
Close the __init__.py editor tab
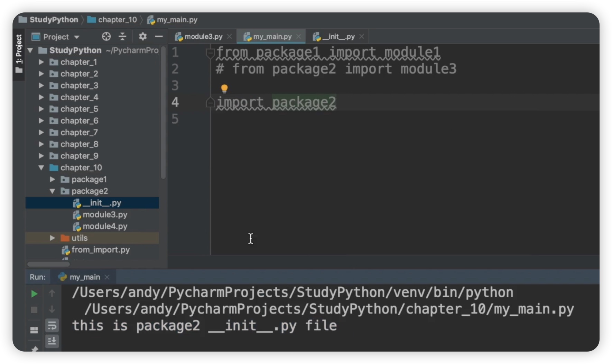[x=361, y=36]
